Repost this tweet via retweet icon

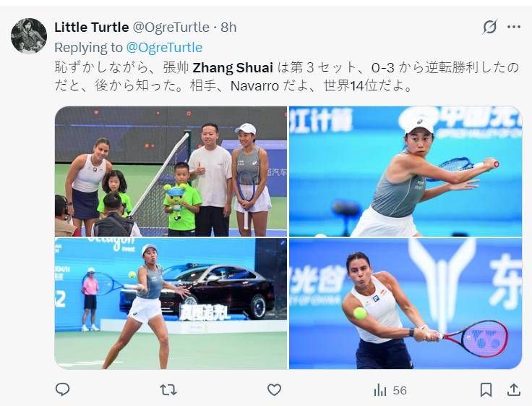coord(168,389)
